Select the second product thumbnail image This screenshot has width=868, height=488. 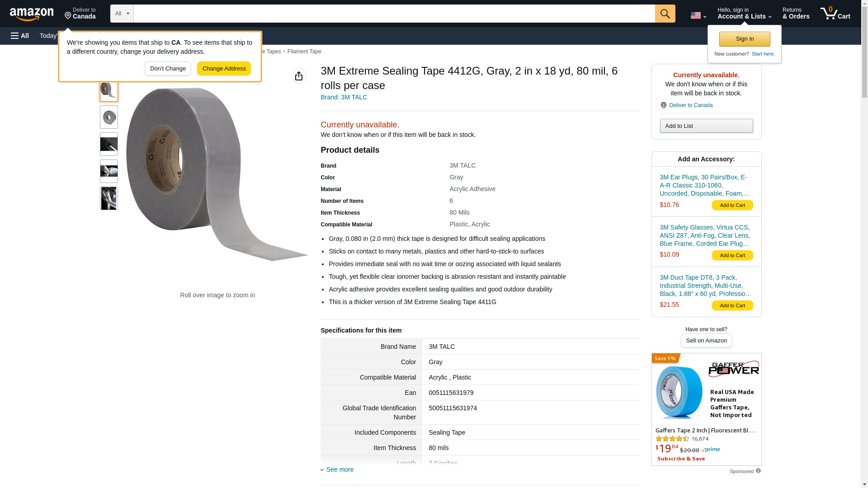point(109,117)
